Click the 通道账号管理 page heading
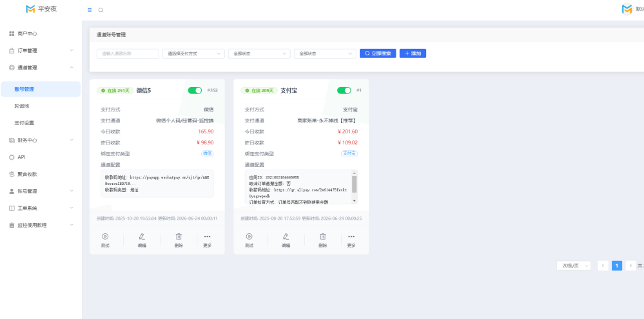The image size is (644, 319). tap(111, 35)
